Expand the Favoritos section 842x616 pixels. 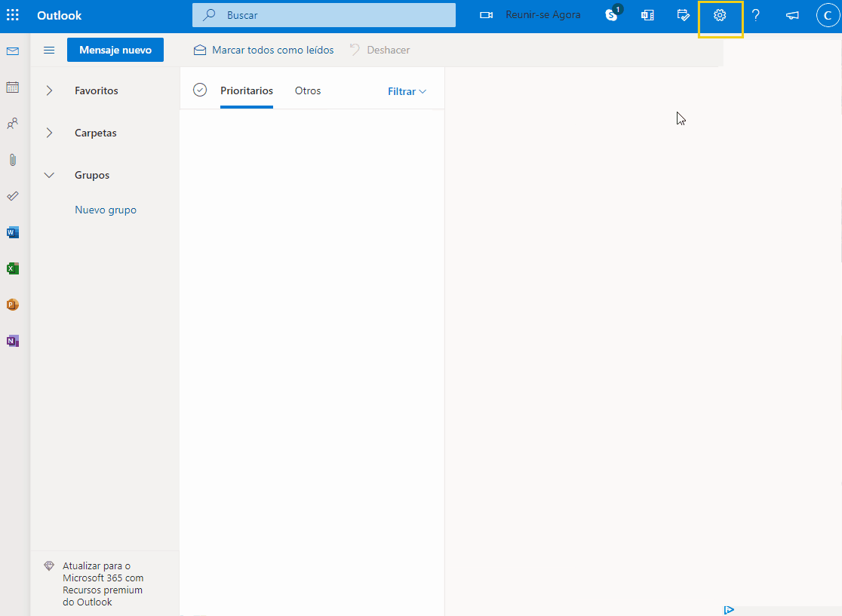click(49, 90)
